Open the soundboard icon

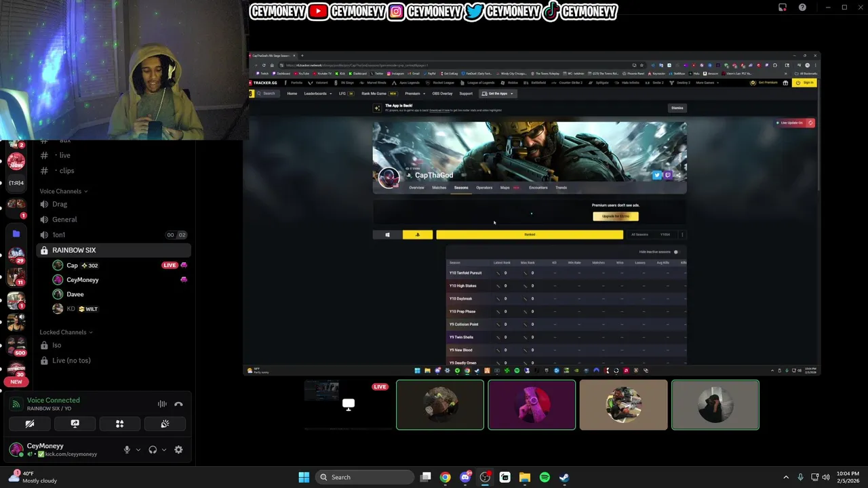(165, 424)
